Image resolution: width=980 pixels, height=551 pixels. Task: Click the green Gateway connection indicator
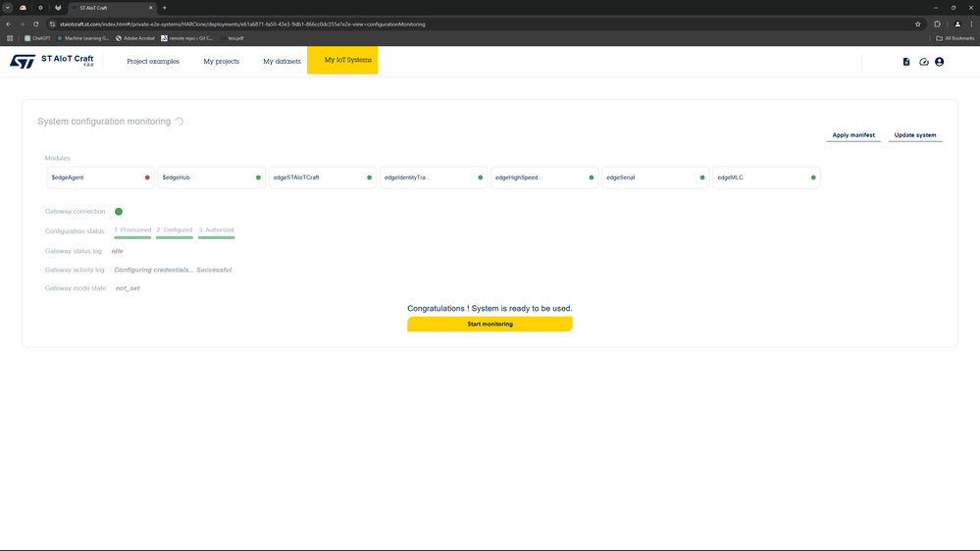click(119, 212)
